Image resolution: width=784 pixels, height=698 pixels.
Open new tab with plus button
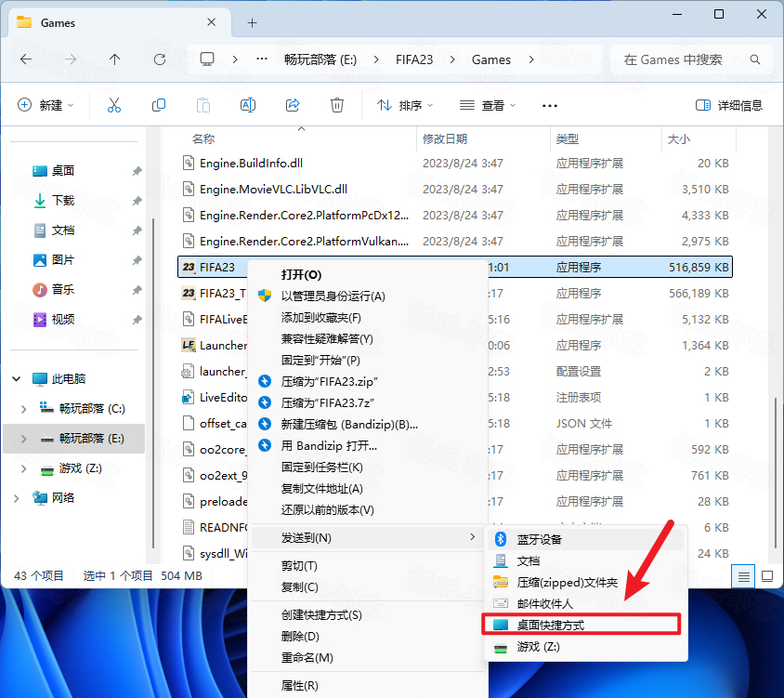point(253,22)
